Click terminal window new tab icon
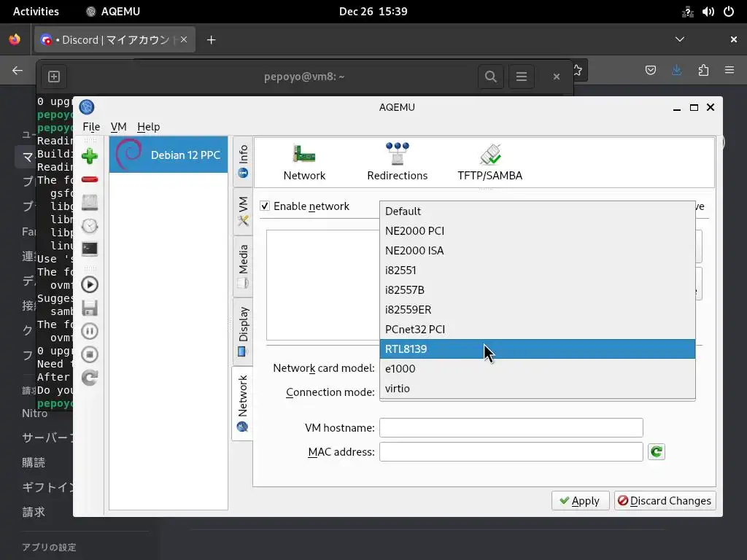The height and width of the screenshot is (560, 747). 54,77
